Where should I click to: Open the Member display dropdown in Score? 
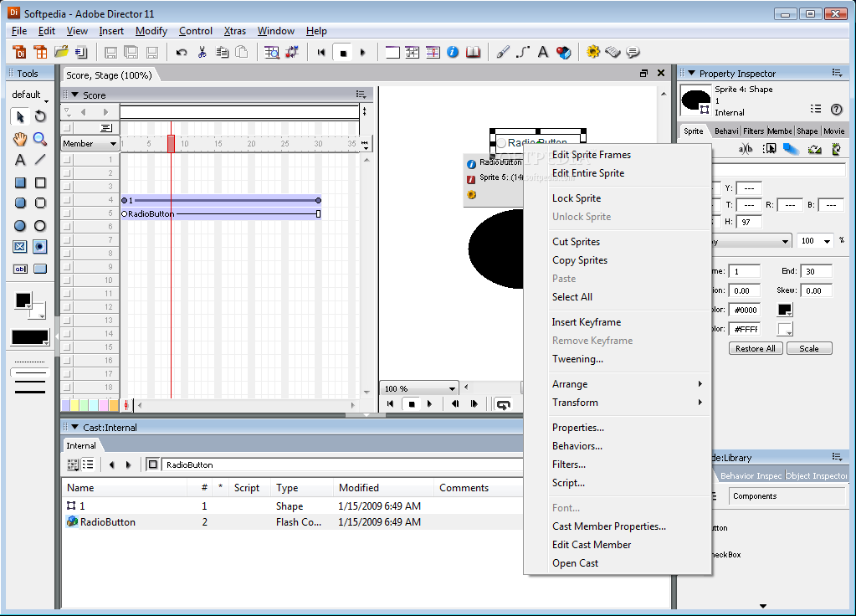point(90,144)
